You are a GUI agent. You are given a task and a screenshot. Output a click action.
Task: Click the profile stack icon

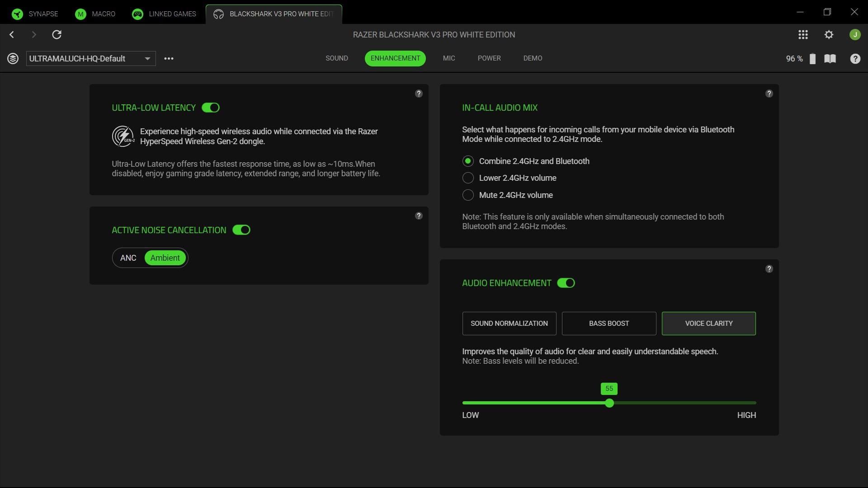(x=13, y=59)
